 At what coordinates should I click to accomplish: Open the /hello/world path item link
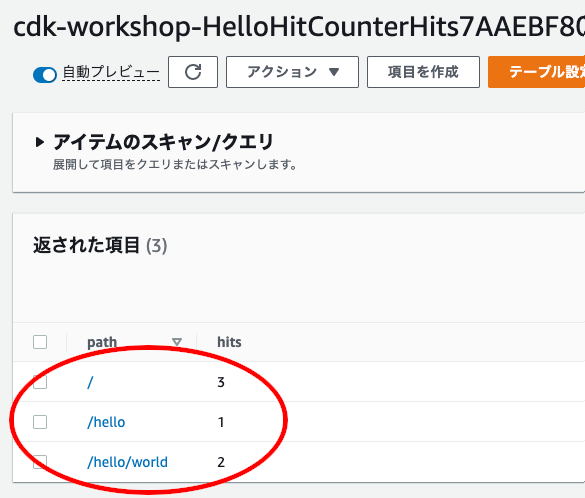128,462
